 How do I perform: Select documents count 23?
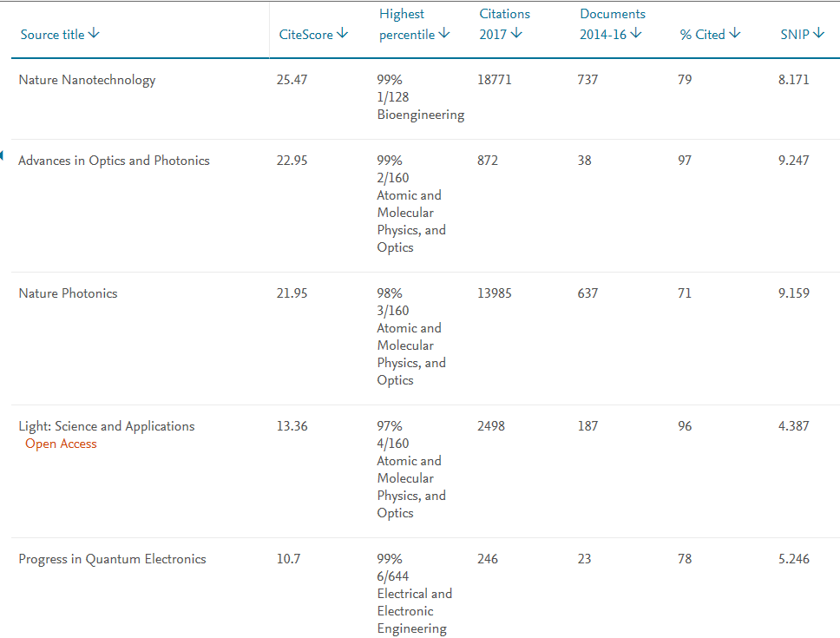coord(585,559)
